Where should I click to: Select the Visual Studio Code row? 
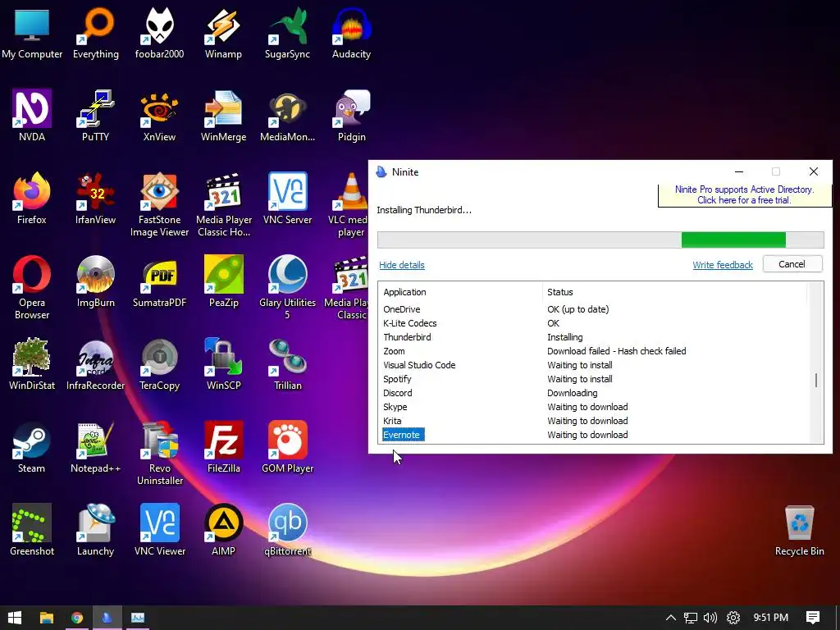[594, 365]
